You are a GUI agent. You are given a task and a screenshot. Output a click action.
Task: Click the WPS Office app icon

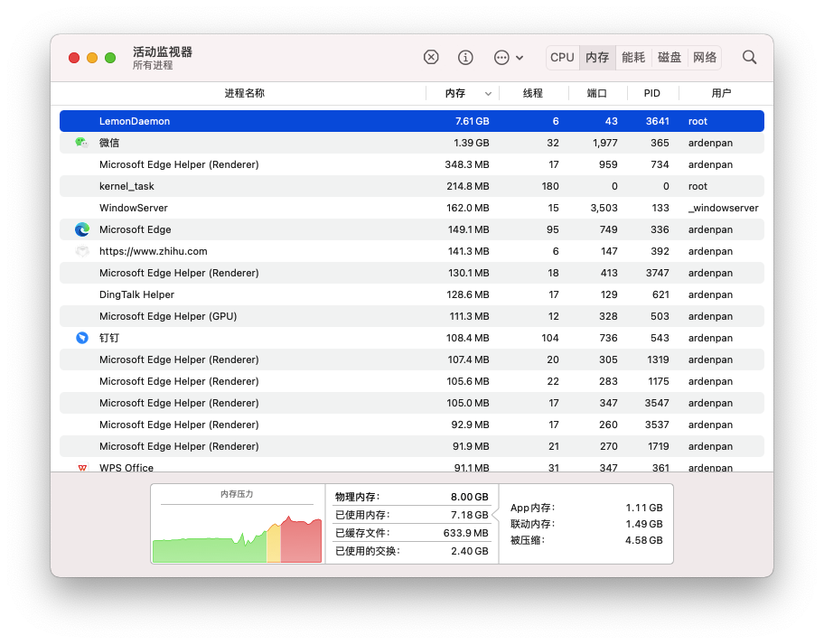(82, 467)
